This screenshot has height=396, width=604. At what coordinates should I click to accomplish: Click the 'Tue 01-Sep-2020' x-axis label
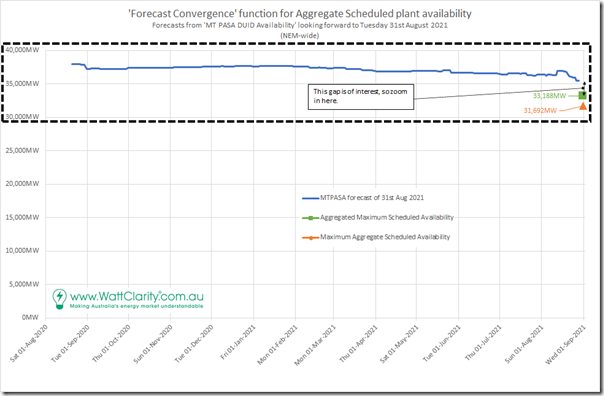pos(70,343)
